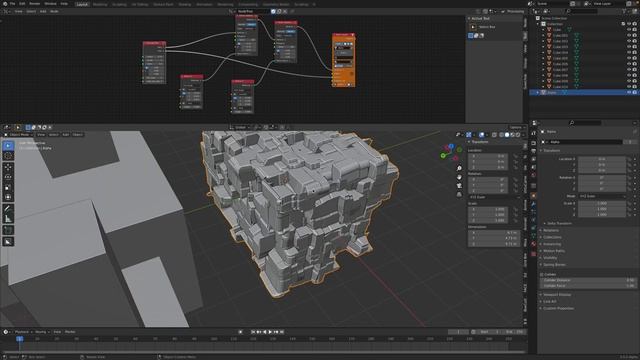This screenshot has height=360, width=640.
Task: Open rotation Mode dropdown in properties
Action: 602,196
